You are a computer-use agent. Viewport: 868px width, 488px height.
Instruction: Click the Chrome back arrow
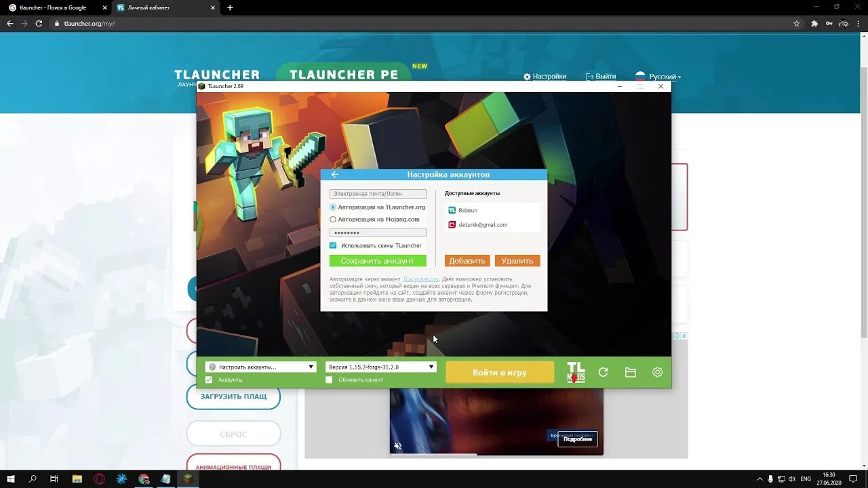point(9,23)
